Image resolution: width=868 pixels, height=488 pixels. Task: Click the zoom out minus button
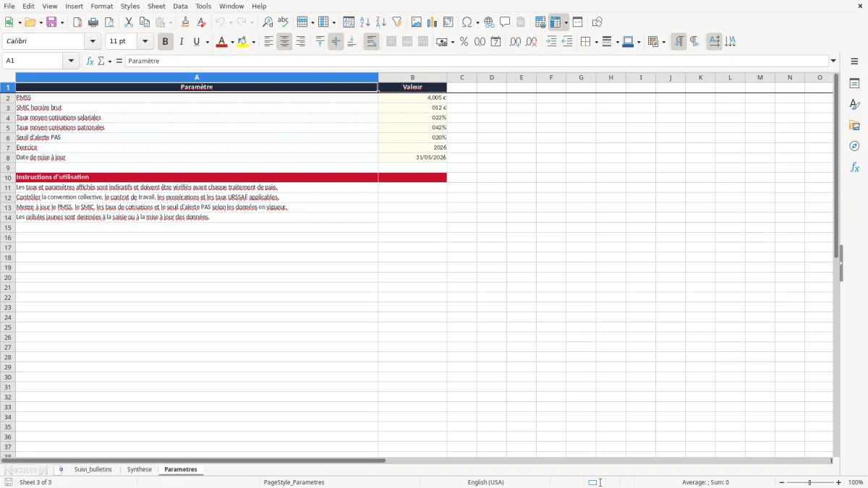tap(781, 482)
